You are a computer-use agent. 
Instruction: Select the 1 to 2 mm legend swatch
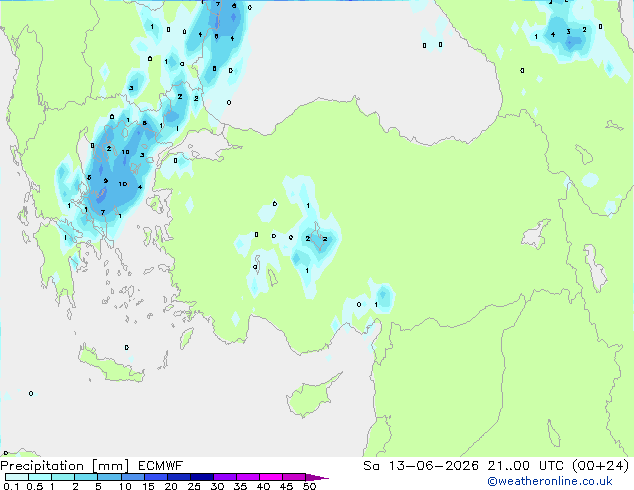[63, 477]
